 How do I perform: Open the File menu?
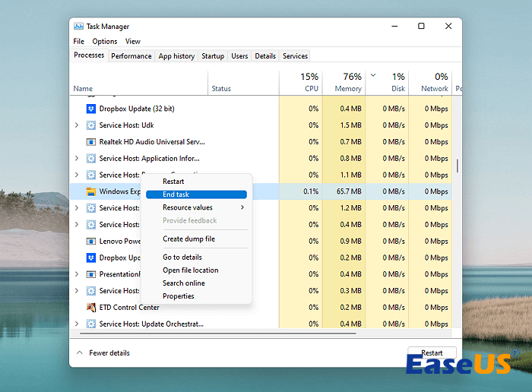(79, 41)
